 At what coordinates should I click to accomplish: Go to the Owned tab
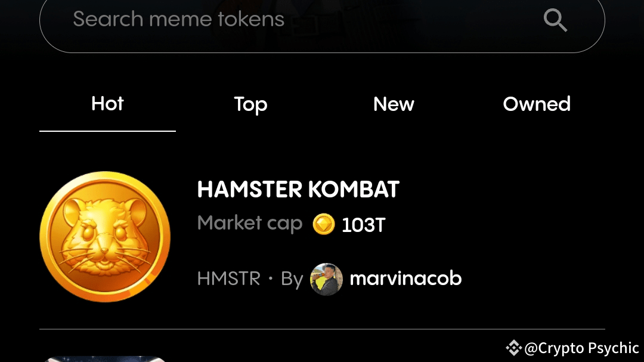point(537,104)
